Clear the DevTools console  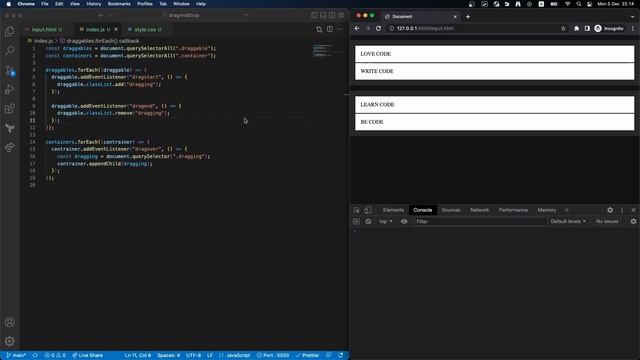368,222
